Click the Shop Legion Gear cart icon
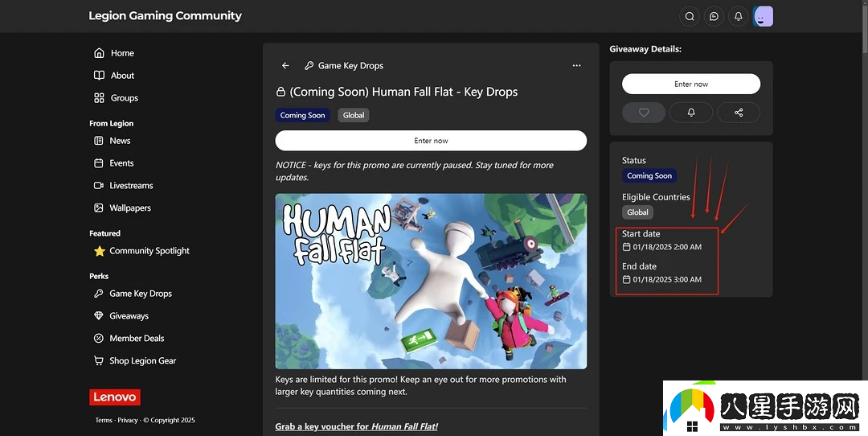The height and width of the screenshot is (436, 868). pos(99,360)
